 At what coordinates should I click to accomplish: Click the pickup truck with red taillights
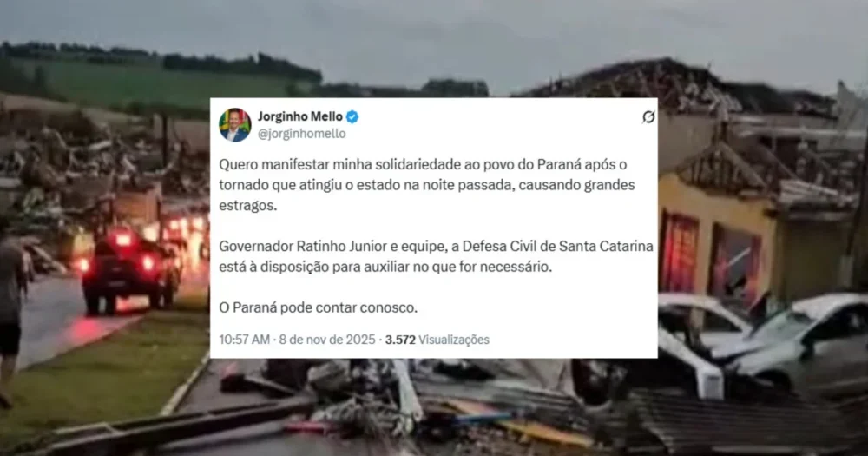(x=131, y=269)
